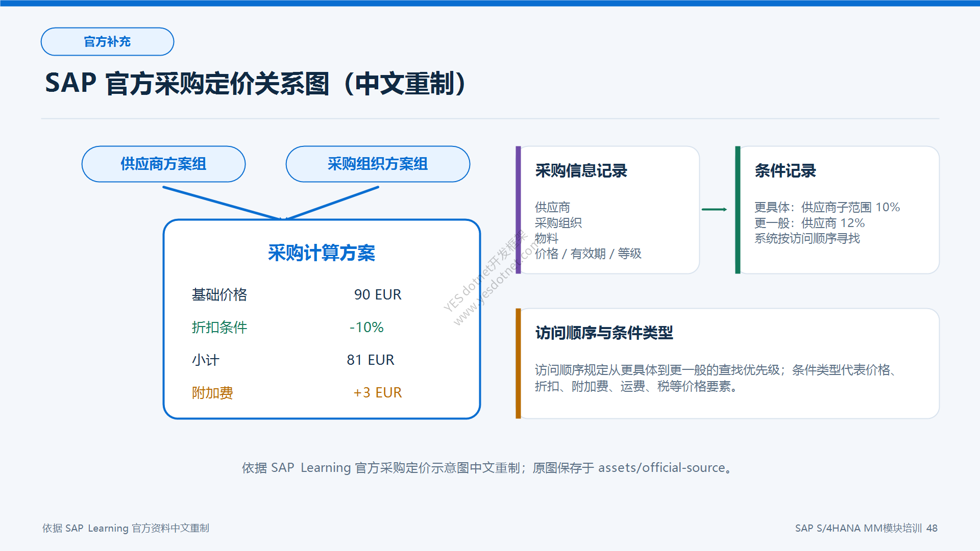Click the 基础价格 row label
Viewport: 980px width, 551px height.
click(x=219, y=294)
